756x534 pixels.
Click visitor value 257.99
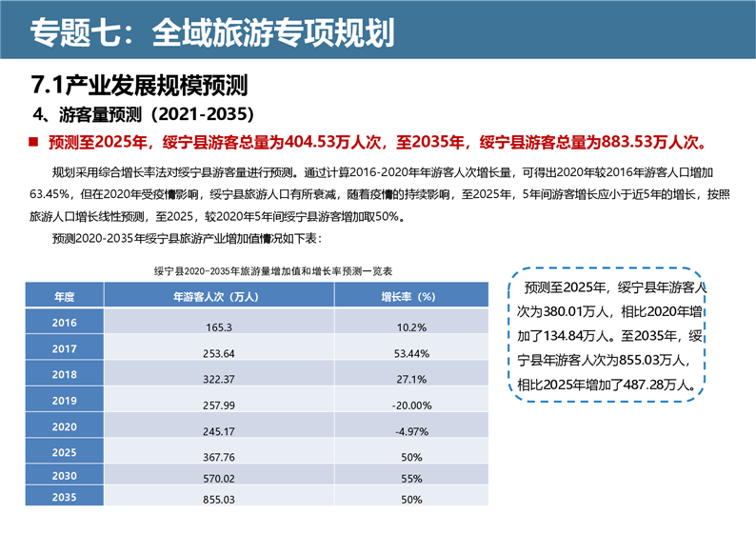pos(219,405)
